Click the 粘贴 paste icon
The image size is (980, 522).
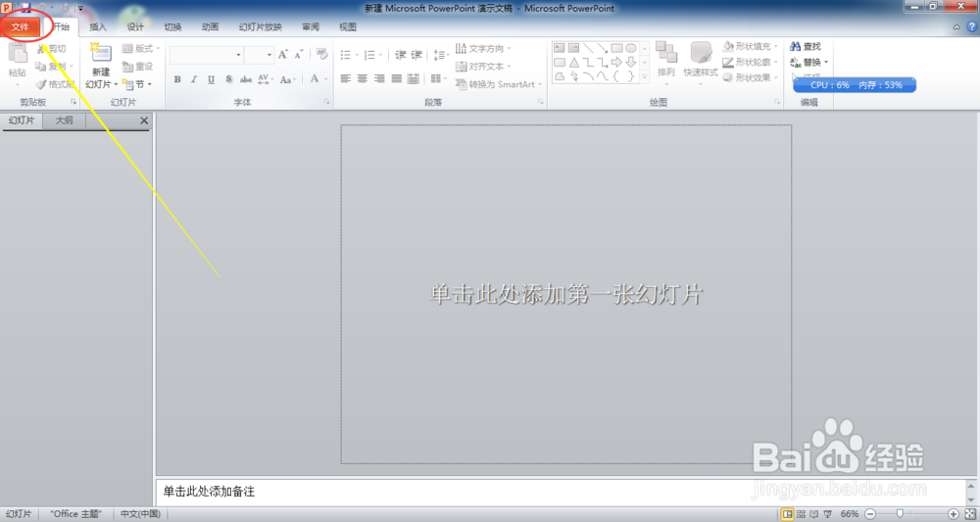18,54
